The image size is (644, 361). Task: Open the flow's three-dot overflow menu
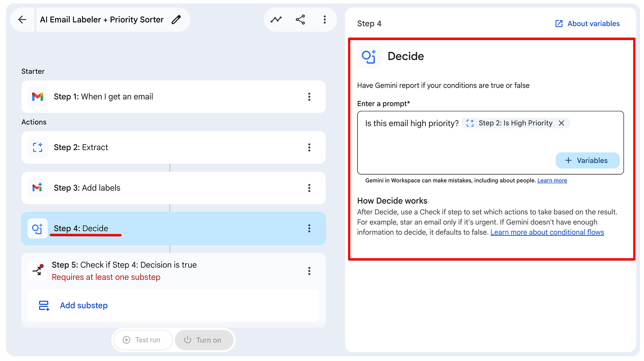[325, 20]
